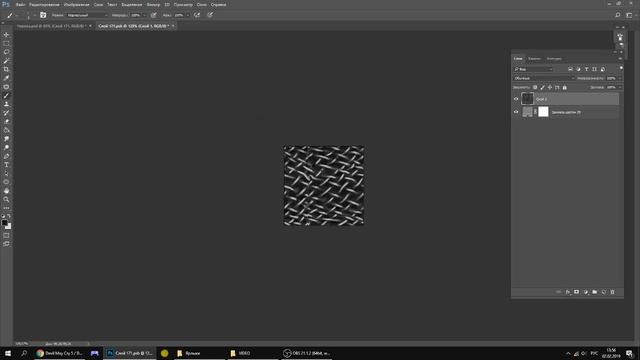Open the layer blend mode dropdown
The width and height of the screenshot is (640, 360).
tap(544, 78)
